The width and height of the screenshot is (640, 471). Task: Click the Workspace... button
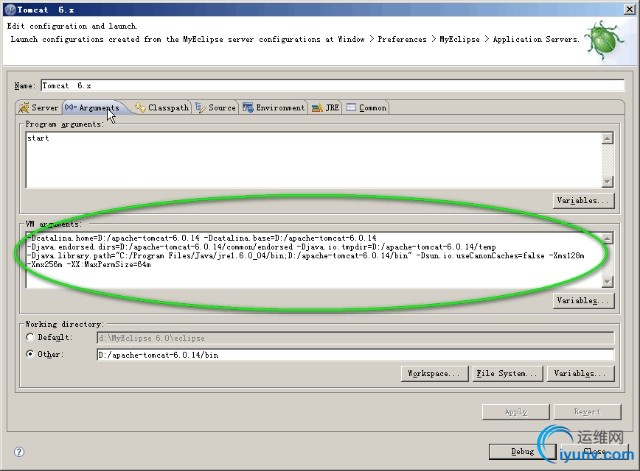click(x=435, y=373)
